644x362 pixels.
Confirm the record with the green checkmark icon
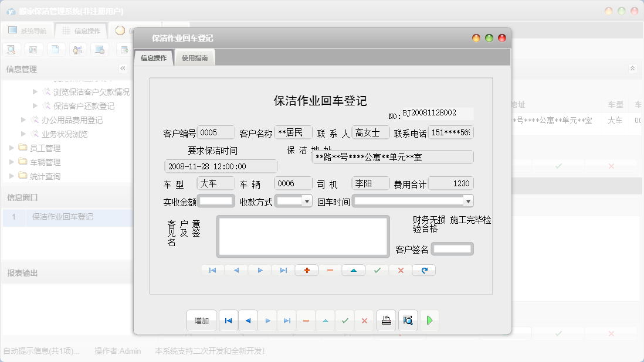(x=377, y=270)
